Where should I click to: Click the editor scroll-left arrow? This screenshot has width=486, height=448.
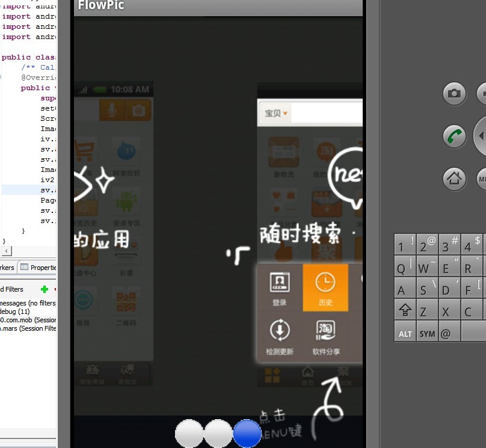pos(7,251)
